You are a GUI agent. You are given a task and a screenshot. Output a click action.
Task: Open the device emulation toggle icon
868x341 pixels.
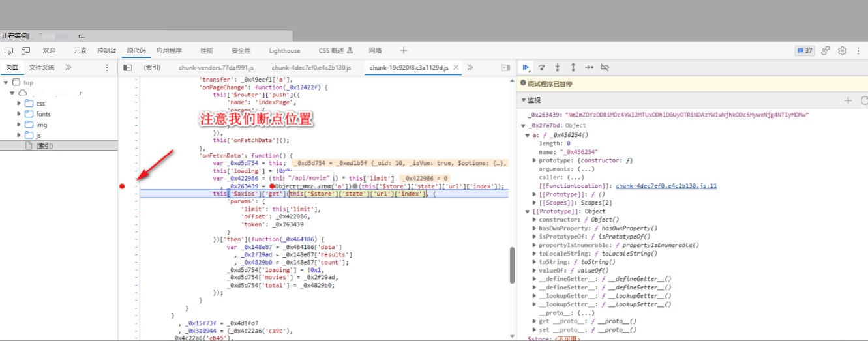(x=25, y=51)
